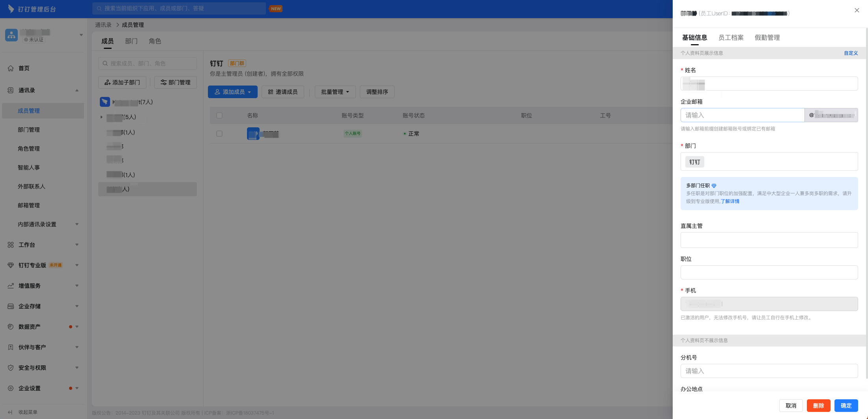Click the 企业存储 storage icon
Screen dimensions: 868x419
coord(11,306)
